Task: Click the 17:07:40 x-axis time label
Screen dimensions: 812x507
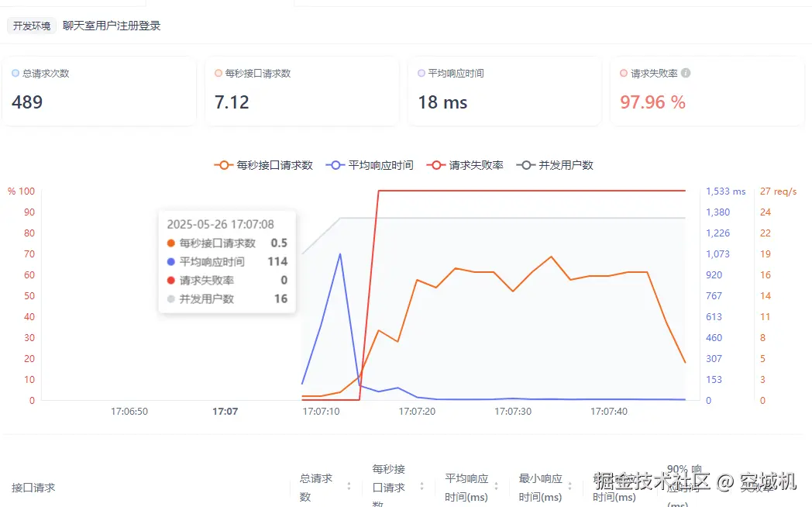Action: click(608, 411)
